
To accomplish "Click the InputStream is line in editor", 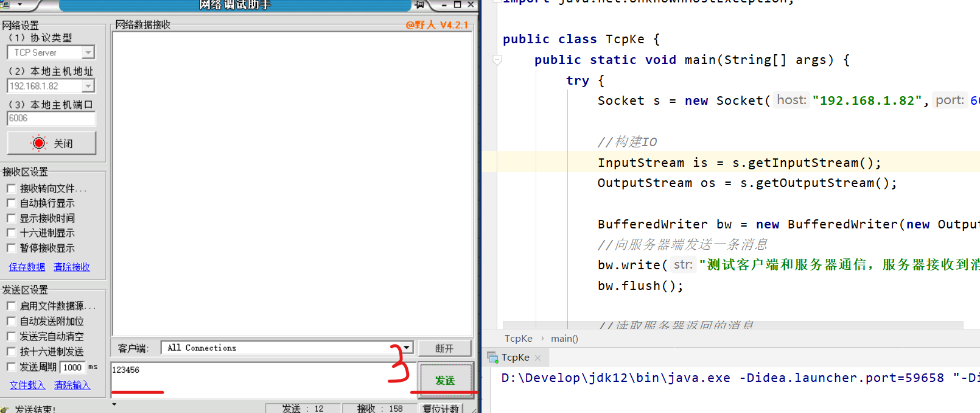I will click(739, 163).
